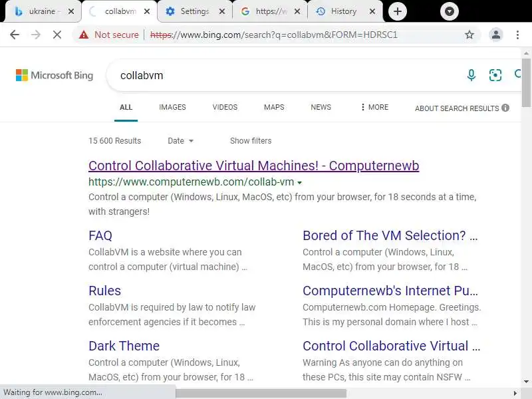Open Control Collaborative Virtual Machines! - Computernewb result
This screenshot has height=399, width=532.
point(254,166)
